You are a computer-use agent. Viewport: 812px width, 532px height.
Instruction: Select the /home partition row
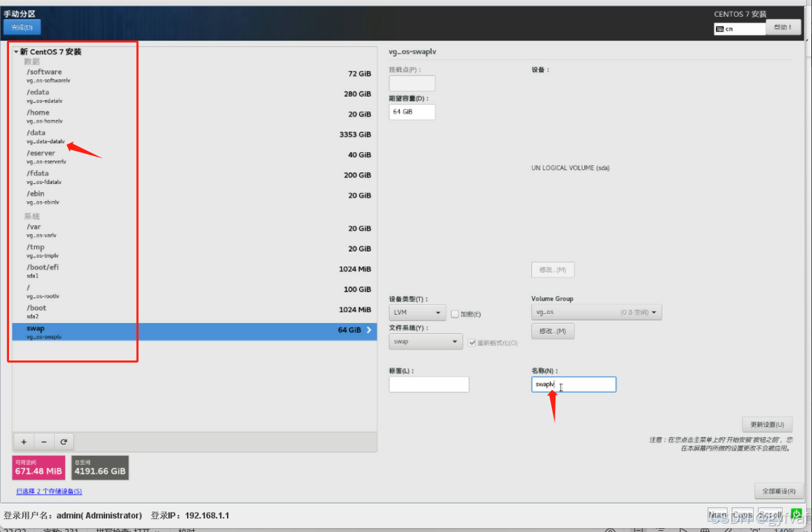coord(194,116)
